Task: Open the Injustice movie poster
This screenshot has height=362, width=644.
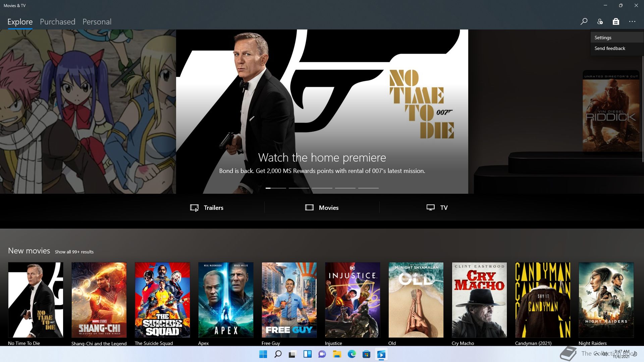Action: (x=353, y=300)
